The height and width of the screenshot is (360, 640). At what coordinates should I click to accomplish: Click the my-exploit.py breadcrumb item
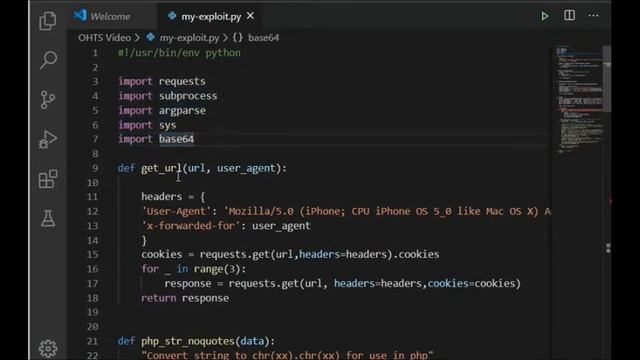tap(189, 38)
